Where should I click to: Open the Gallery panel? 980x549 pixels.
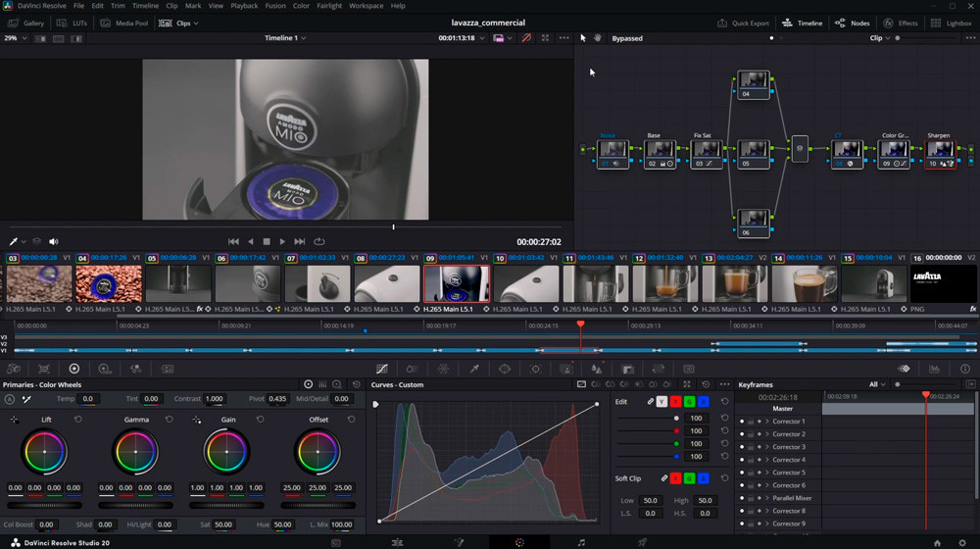(26, 24)
